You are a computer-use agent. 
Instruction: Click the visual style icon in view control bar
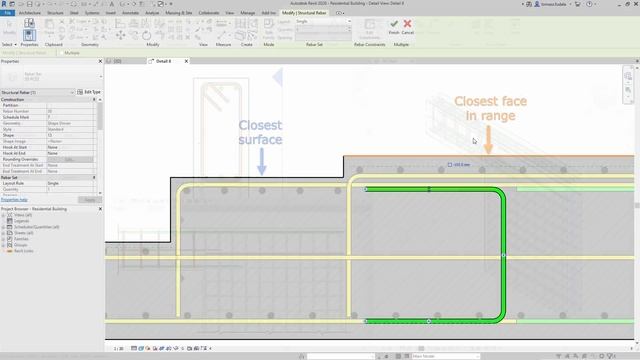[x=141, y=348]
